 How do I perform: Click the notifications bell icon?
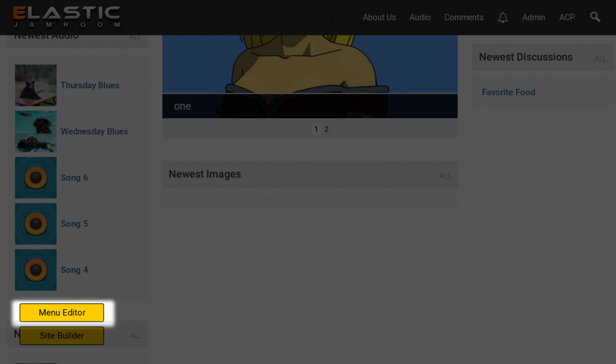pos(503,18)
